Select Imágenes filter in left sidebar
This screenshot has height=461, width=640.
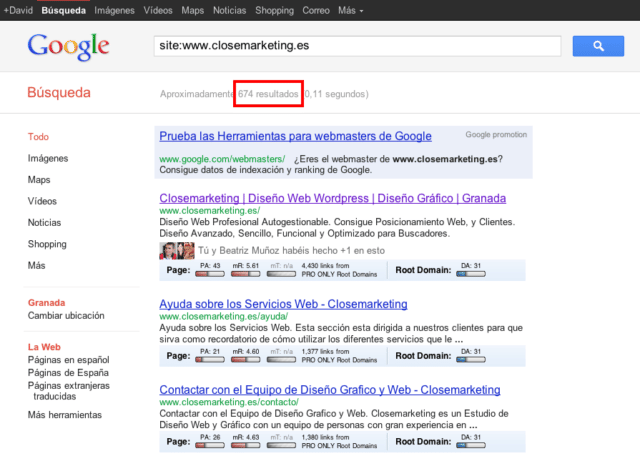(x=48, y=158)
